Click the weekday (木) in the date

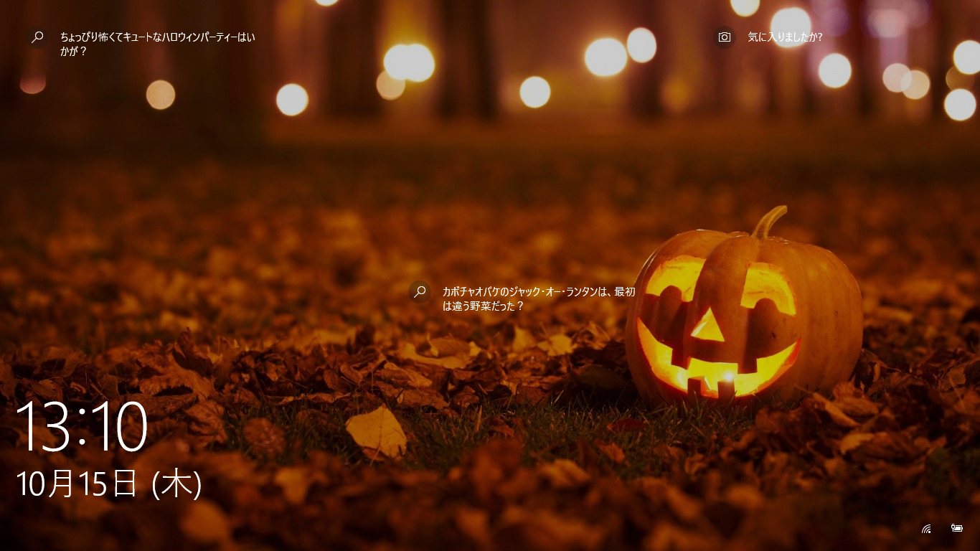point(177,484)
